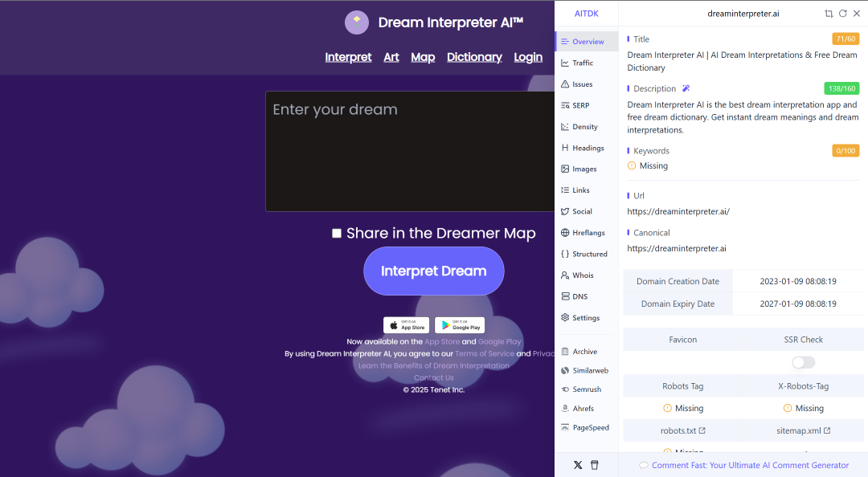Open the Map nav link
The height and width of the screenshot is (477, 868).
point(423,57)
